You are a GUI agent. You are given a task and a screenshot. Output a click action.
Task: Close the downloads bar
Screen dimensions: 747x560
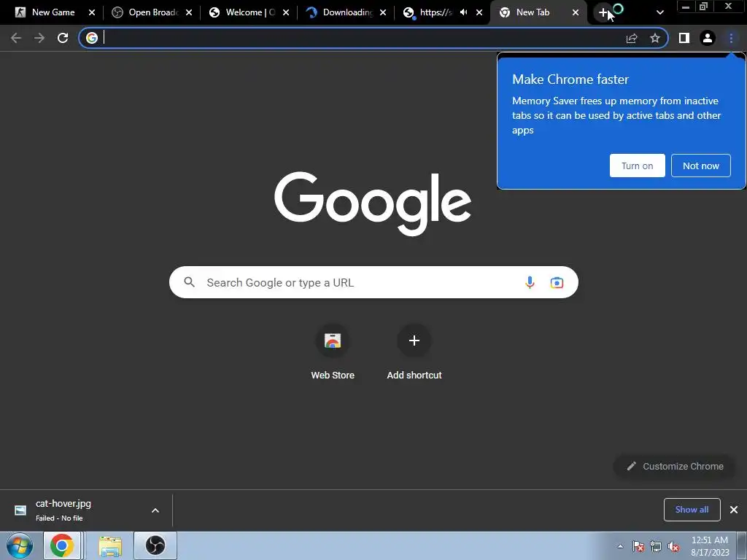point(734,510)
